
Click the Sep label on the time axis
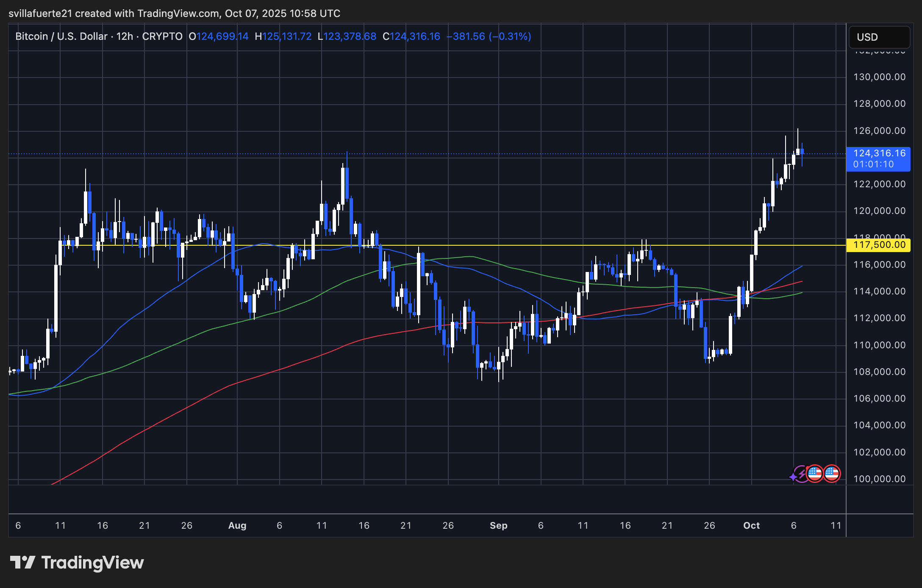pyautogui.click(x=499, y=525)
